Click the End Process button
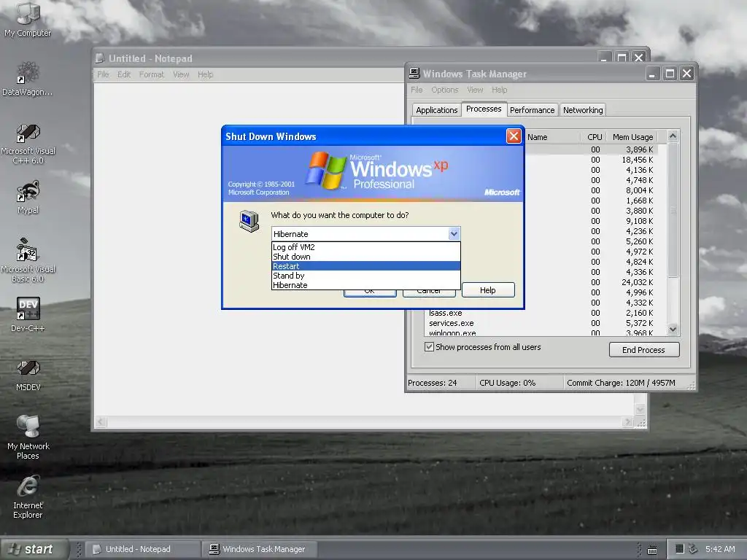The width and height of the screenshot is (747, 560). (x=643, y=350)
